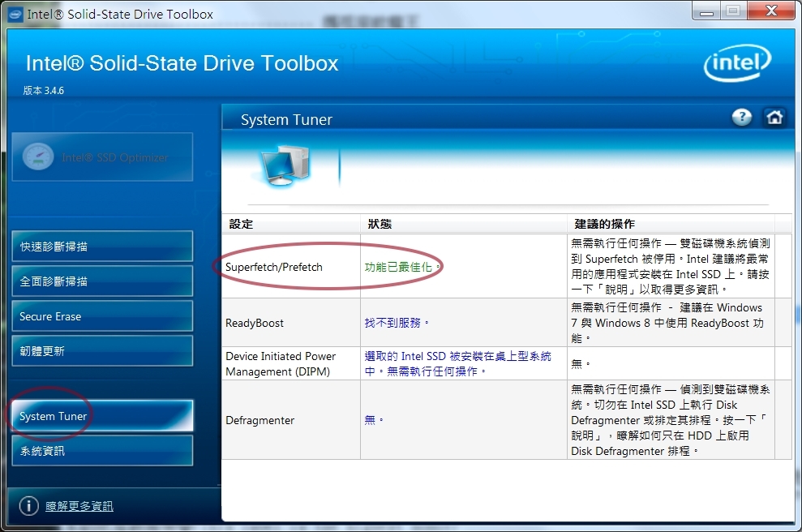This screenshot has width=802, height=532.
Task: Click the System Tuner panel title
Action: point(286,120)
